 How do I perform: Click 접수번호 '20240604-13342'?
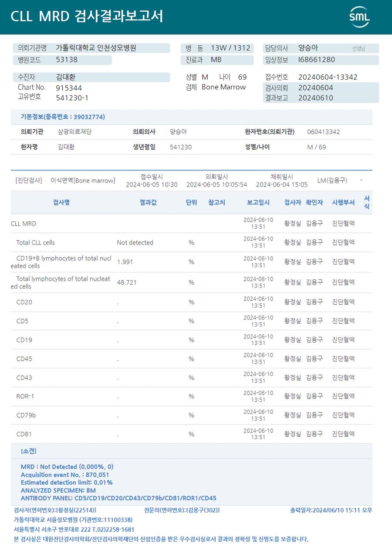328,77
